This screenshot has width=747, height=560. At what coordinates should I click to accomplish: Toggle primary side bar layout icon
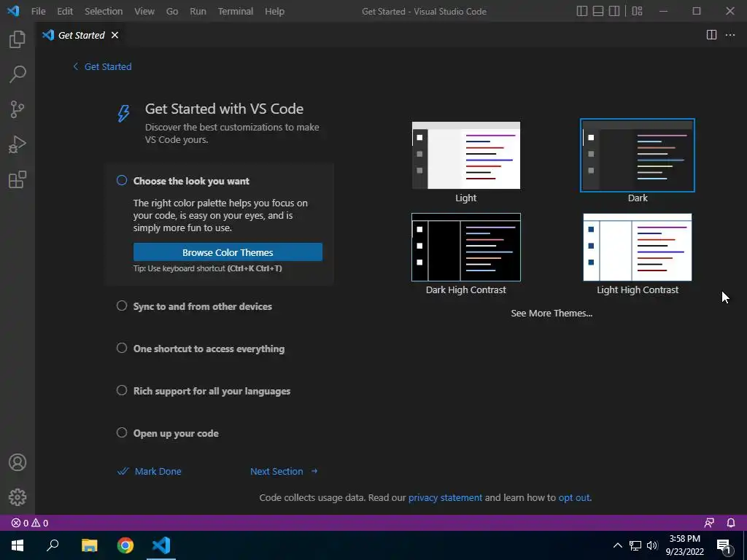pyautogui.click(x=581, y=11)
